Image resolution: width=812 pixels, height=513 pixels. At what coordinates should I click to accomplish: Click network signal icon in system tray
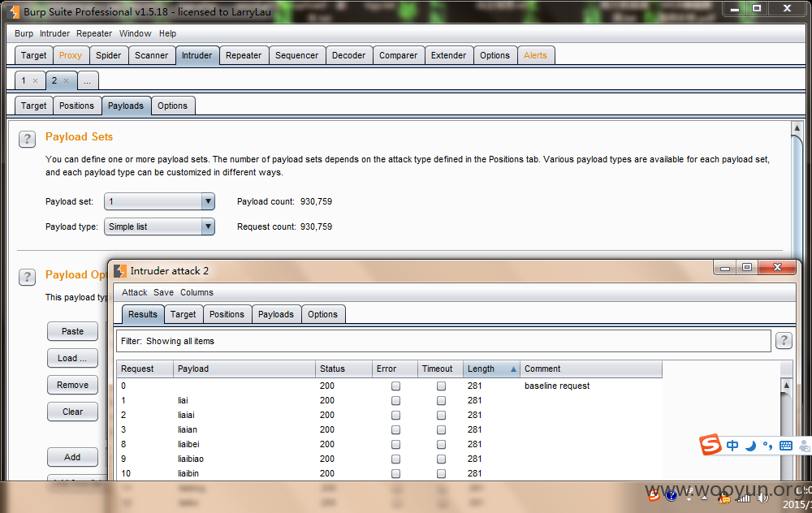click(x=744, y=498)
